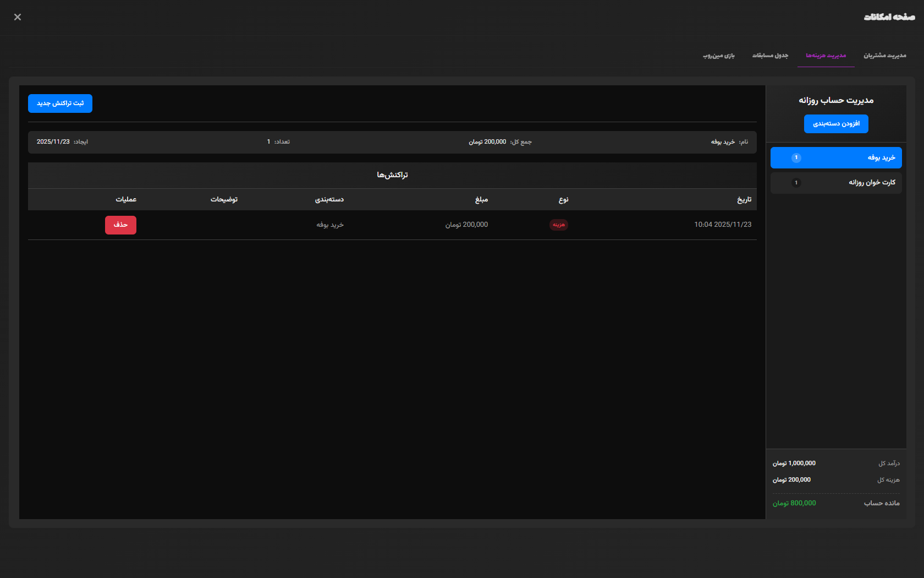Screen dimensions: 924x578
Task: Click the red هزینه type tag
Action: [x=559, y=225]
